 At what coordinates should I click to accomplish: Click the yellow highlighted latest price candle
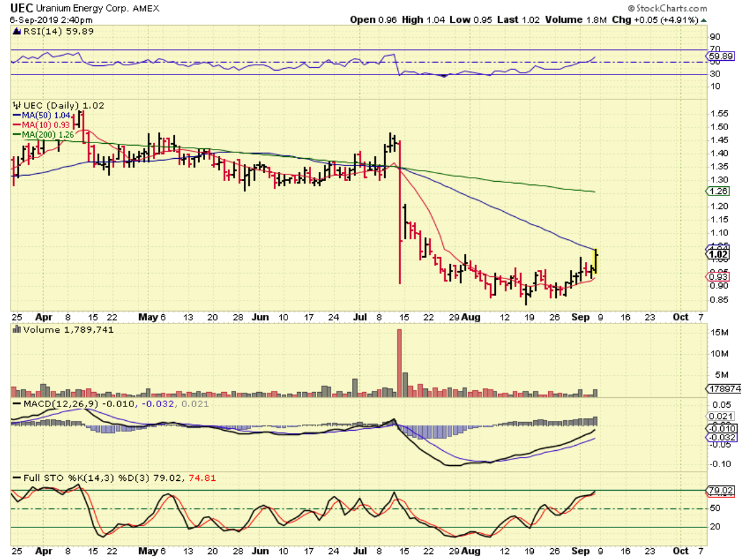click(595, 261)
